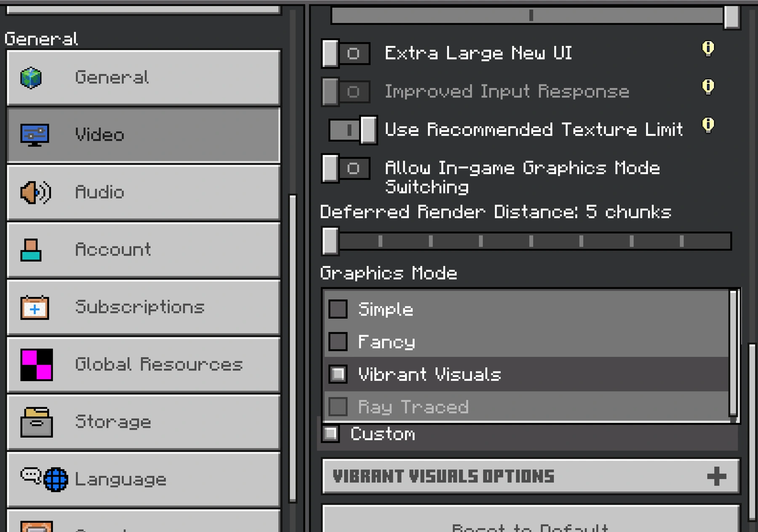
Task: Click the Storage file box icon
Action: tap(37, 422)
